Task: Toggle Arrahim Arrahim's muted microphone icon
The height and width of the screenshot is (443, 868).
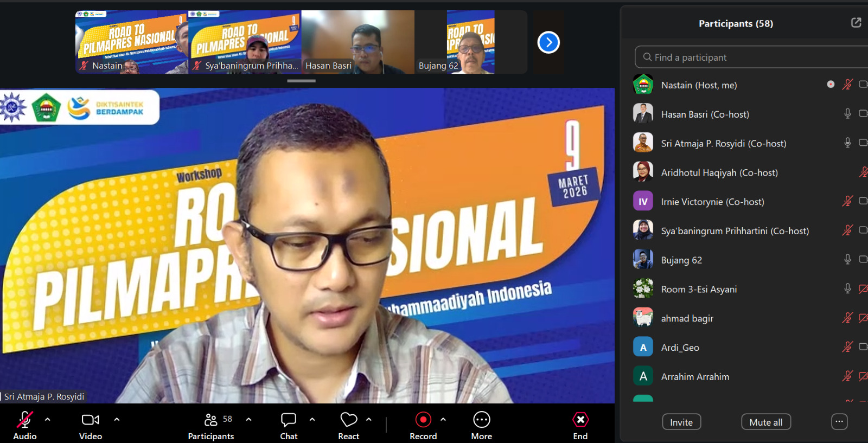Action: pos(847,376)
